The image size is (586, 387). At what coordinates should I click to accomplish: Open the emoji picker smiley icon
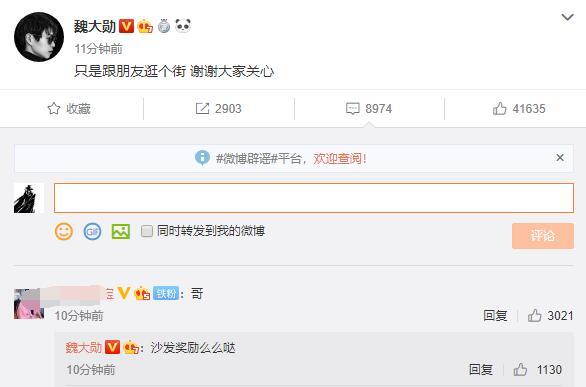click(x=64, y=231)
